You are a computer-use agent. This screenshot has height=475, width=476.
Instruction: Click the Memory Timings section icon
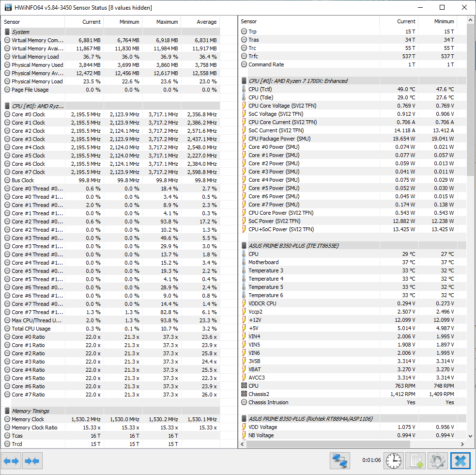7,411
